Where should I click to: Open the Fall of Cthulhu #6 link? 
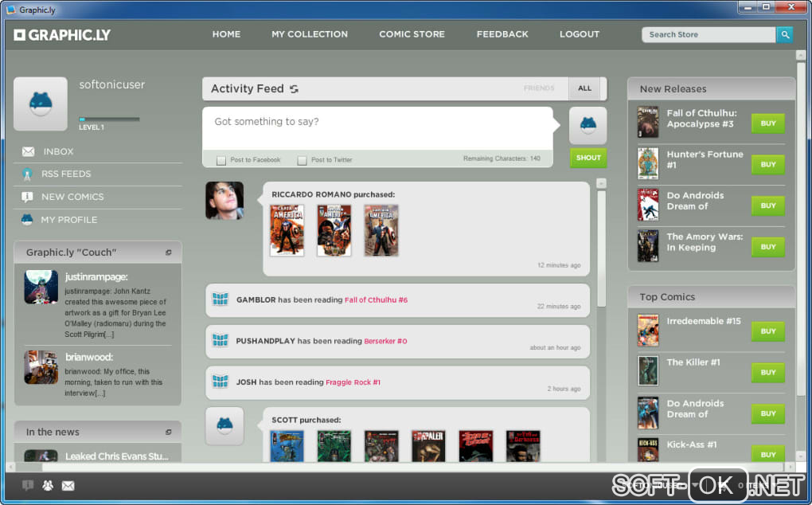(x=376, y=299)
